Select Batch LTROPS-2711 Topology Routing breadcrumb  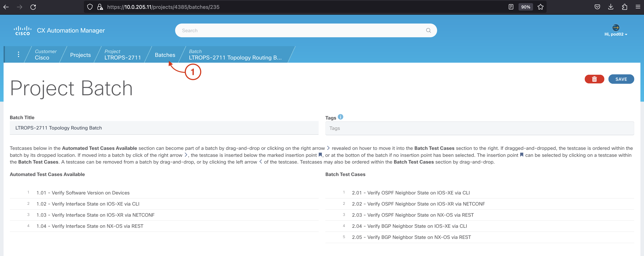pyautogui.click(x=235, y=54)
